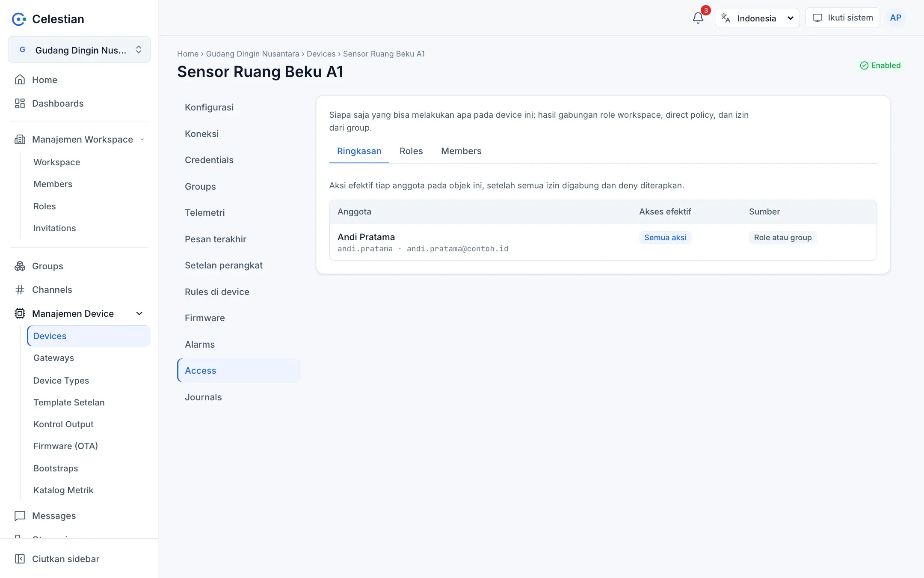Open the Firmware device section
The width and height of the screenshot is (924, 578).
238,318
